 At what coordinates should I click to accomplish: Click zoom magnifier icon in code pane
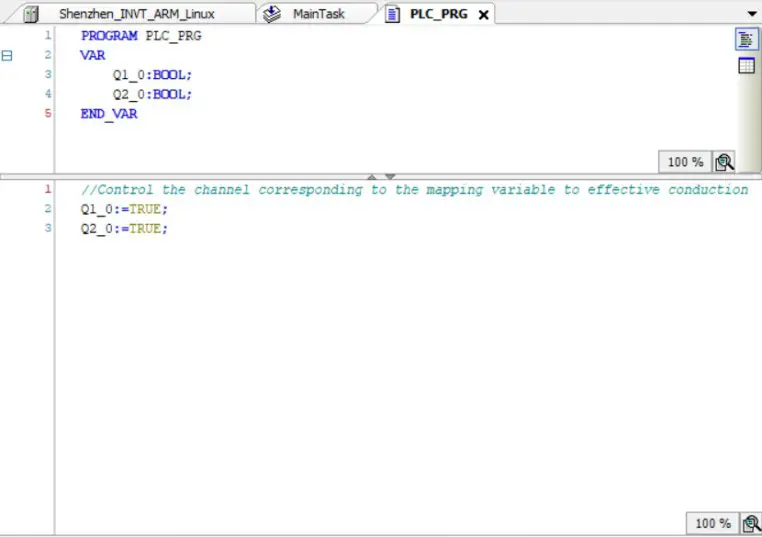coord(751,523)
